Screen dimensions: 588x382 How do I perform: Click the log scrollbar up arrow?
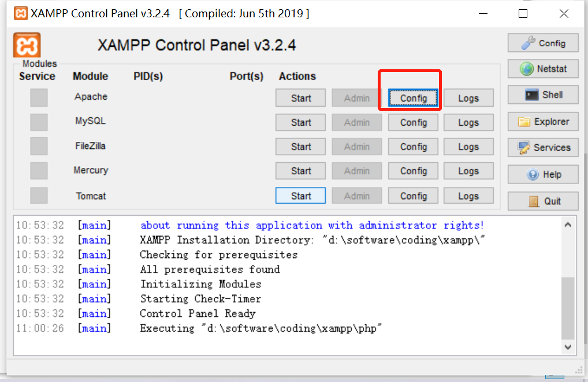point(568,224)
